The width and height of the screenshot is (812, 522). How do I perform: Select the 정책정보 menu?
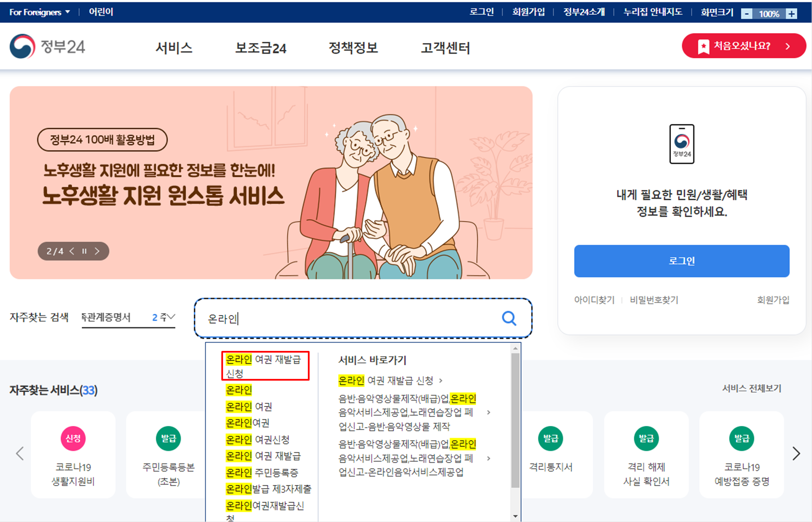(353, 48)
